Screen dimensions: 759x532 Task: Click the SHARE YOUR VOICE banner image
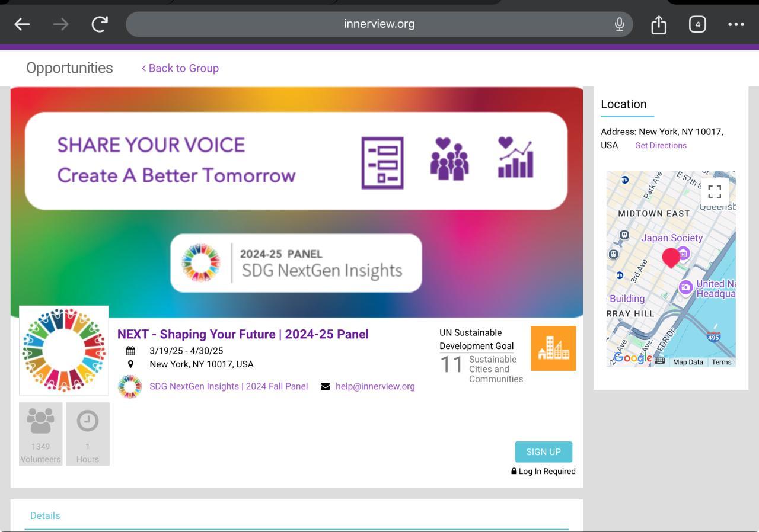tap(296, 202)
